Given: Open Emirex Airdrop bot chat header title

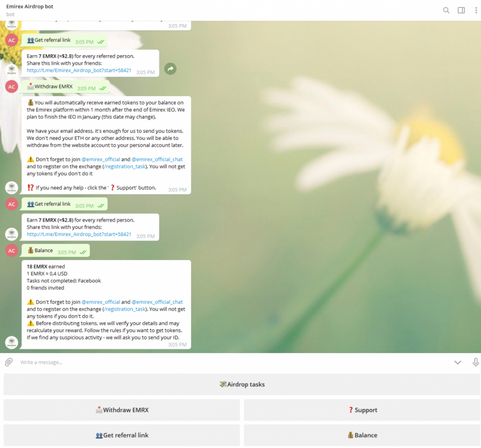Looking at the screenshot, I should click(30, 7).
